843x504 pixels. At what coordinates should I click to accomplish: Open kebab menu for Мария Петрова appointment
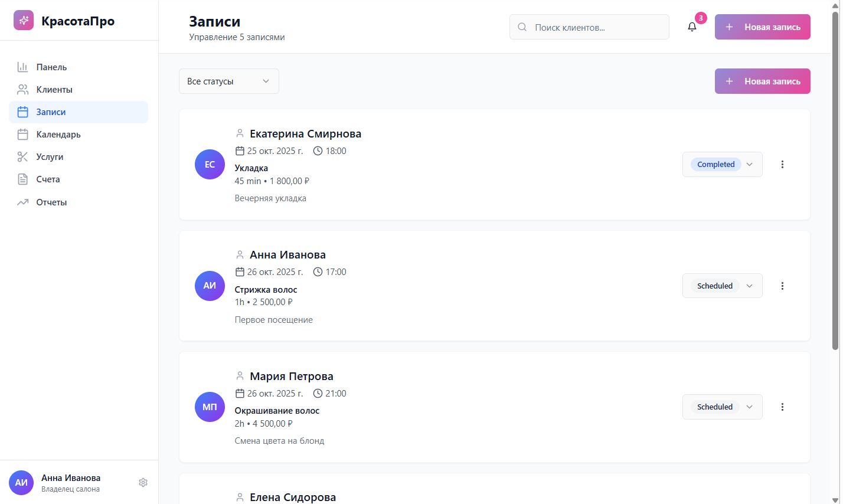(782, 407)
